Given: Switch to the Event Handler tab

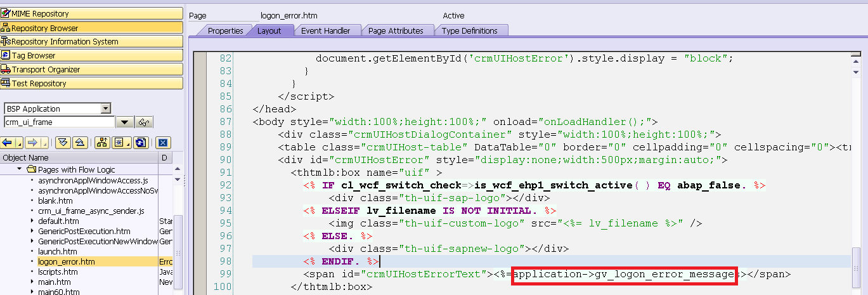Looking at the screenshot, I should point(325,30).
